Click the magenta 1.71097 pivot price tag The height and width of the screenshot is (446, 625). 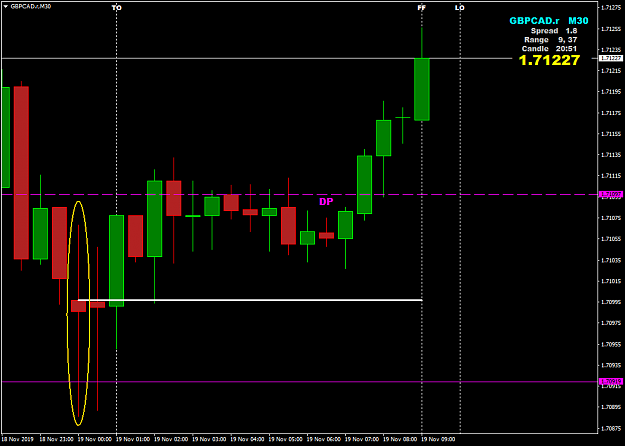[x=611, y=195]
